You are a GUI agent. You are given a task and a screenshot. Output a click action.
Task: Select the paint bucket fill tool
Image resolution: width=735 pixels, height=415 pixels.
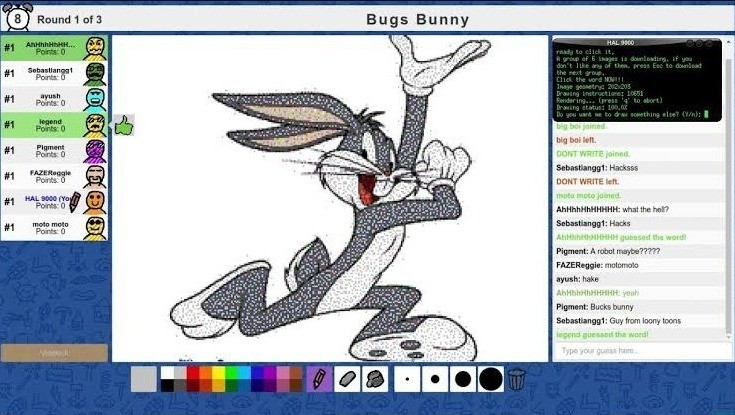click(375, 379)
